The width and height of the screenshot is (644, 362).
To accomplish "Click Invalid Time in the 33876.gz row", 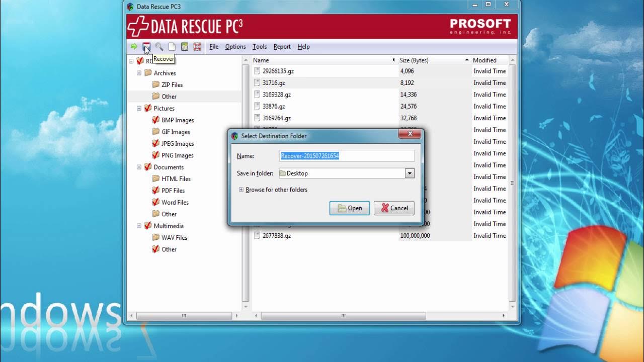I will click(x=490, y=107).
